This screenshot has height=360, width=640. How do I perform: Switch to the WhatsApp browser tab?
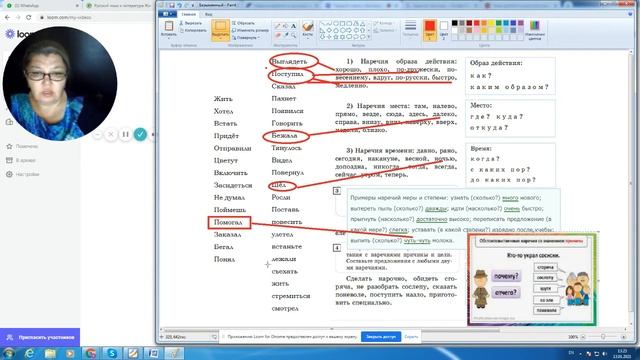coord(41,6)
